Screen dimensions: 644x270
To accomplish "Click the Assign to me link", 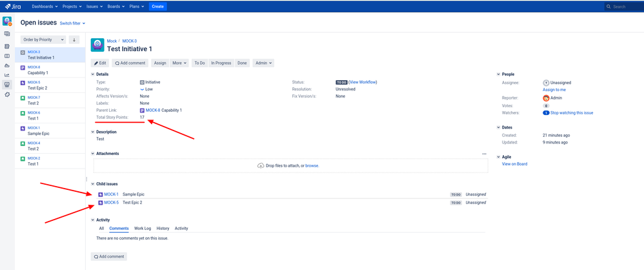I will tap(554, 90).
